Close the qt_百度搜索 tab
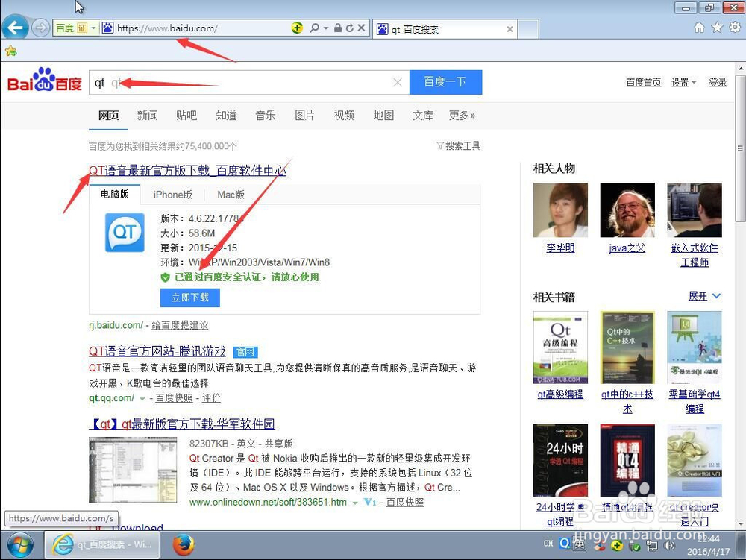This screenshot has width=746, height=560. [510, 29]
